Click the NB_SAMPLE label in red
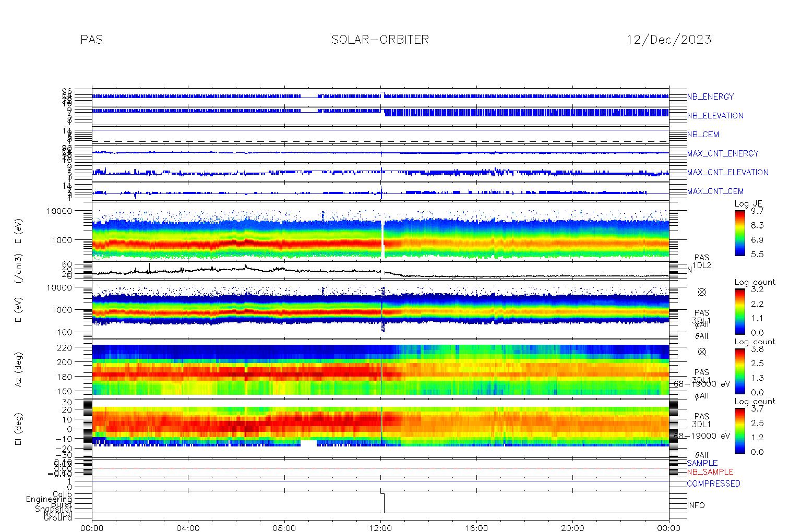This screenshot has height=532, width=789. [710, 472]
